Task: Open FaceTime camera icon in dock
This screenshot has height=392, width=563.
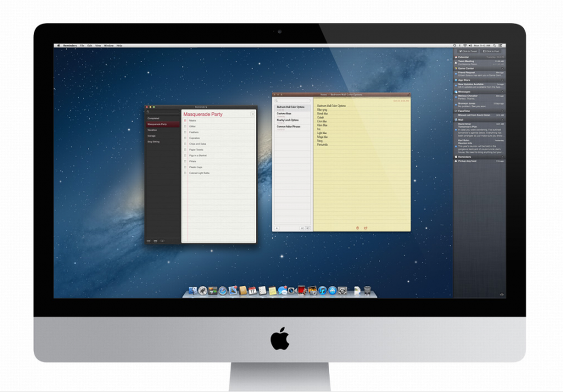Action: [291, 290]
